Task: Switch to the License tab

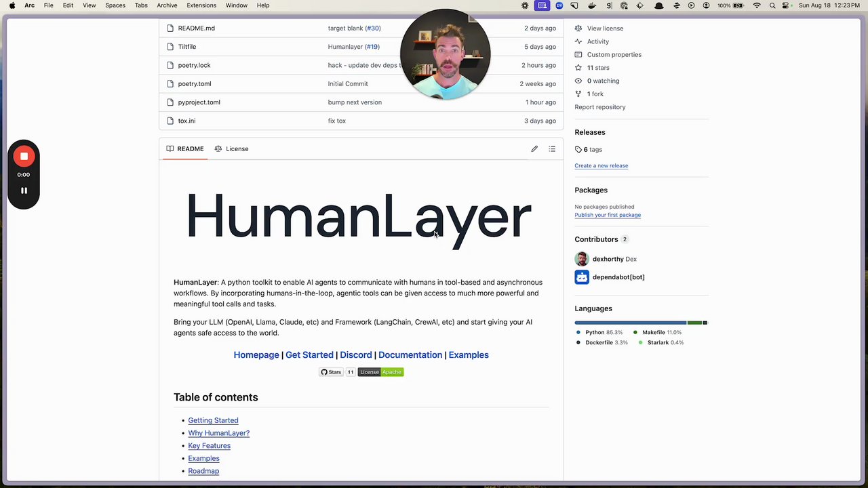Action: pyautogui.click(x=231, y=149)
